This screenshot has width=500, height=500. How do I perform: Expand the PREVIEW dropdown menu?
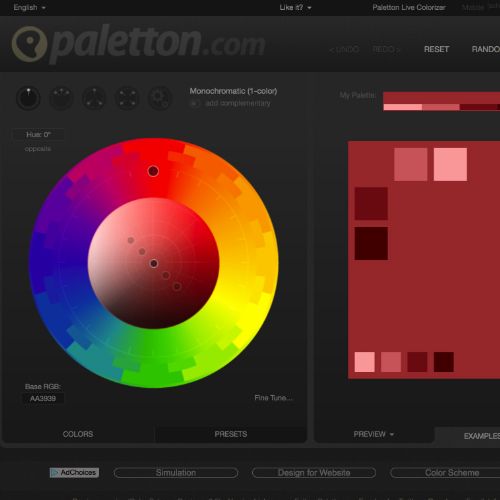point(373,434)
